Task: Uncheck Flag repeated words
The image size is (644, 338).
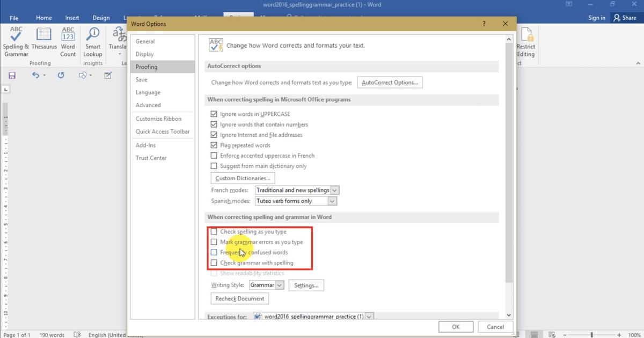Action: pos(214,145)
